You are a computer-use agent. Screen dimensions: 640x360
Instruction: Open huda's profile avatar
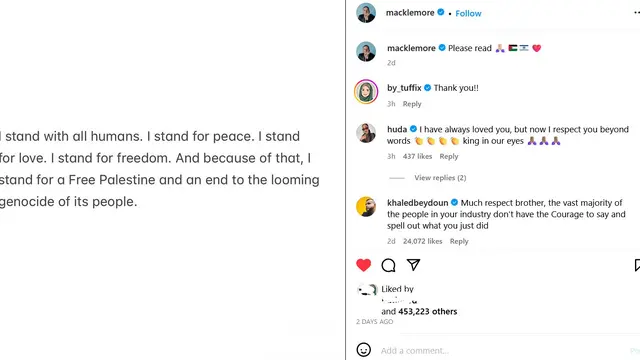366,133
